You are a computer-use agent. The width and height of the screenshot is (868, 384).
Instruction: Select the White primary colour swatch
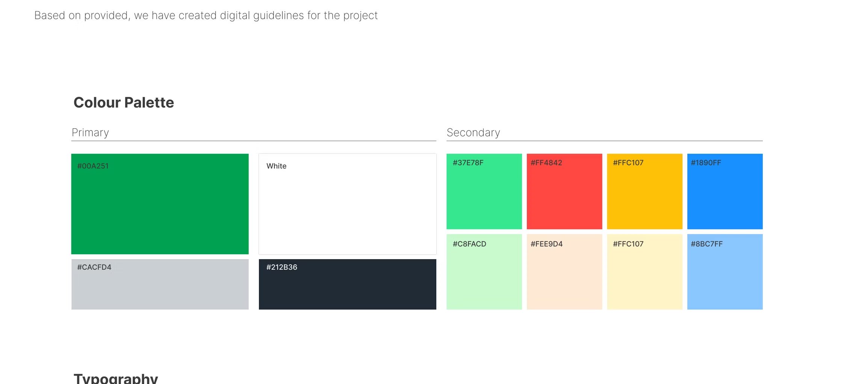[348, 204]
